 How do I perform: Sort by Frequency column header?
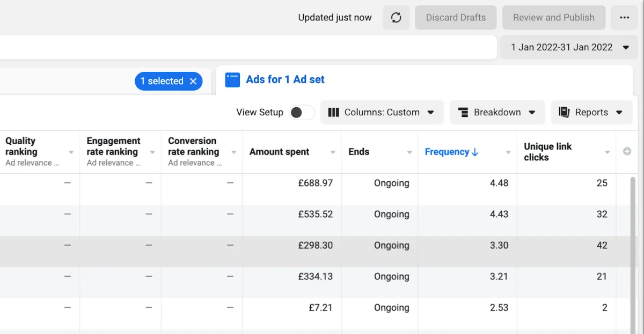[x=451, y=152]
